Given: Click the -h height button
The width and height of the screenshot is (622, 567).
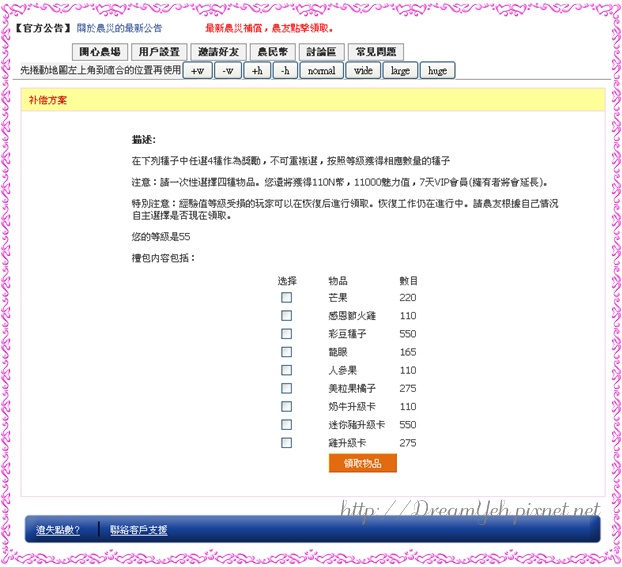Looking at the screenshot, I should click(x=285, y=71).
